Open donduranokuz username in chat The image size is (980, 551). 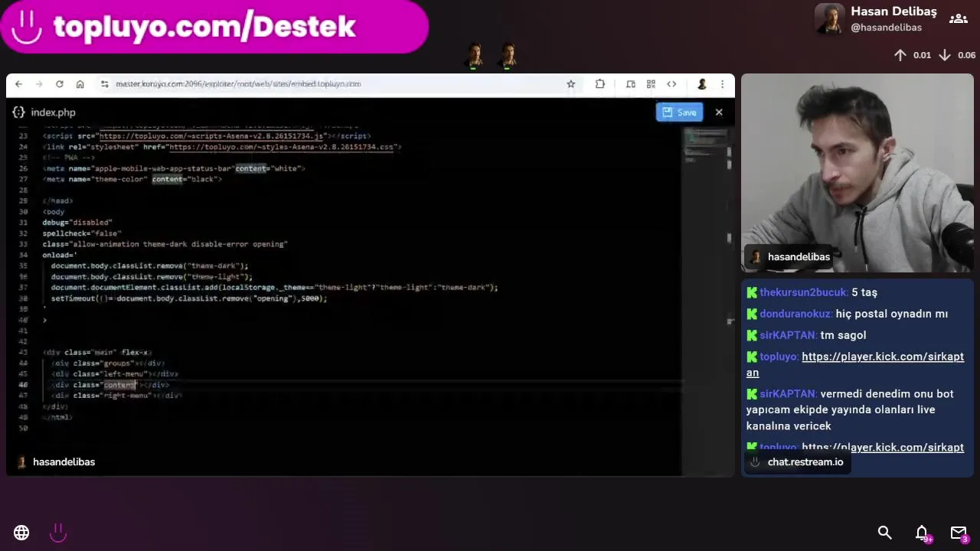(795, 314)
